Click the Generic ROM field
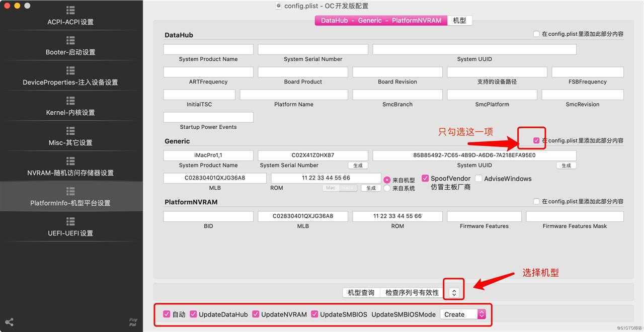Image resolution: width=644 pixels, height=332 pixels. pos(326,178)
